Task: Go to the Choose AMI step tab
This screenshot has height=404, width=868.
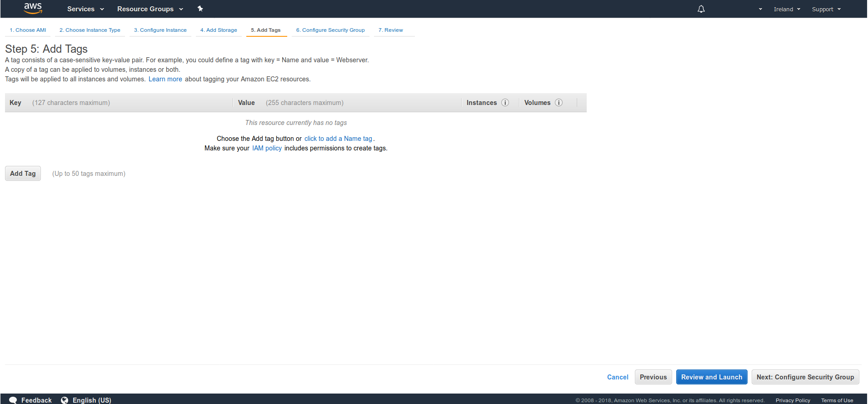Action: [x=28, y=30]
